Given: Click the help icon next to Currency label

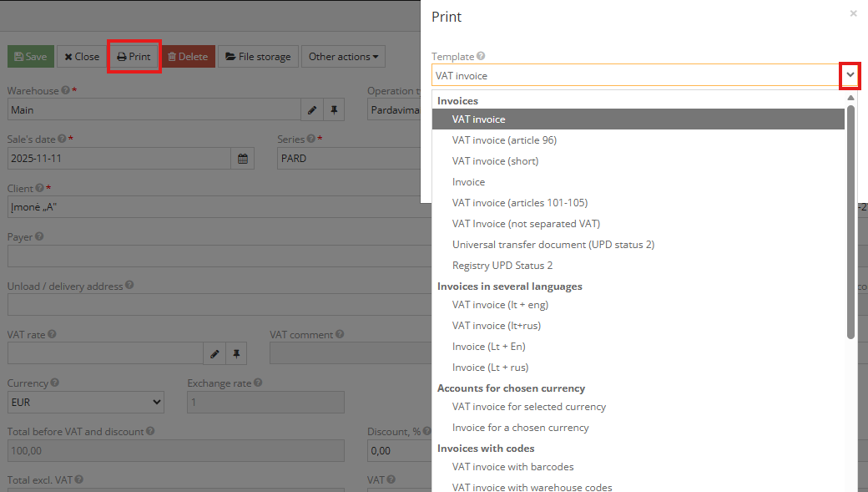Looking at the screenshot, I should (54, 383).
